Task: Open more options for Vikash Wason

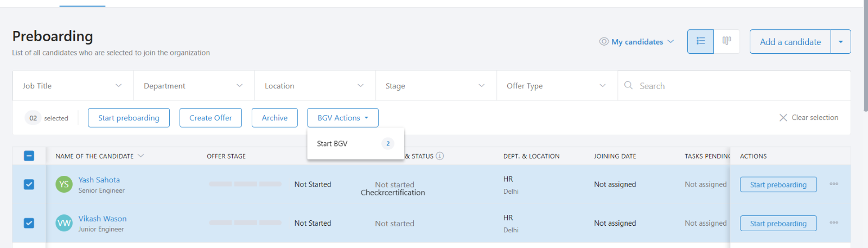Action: click(834, 223)
